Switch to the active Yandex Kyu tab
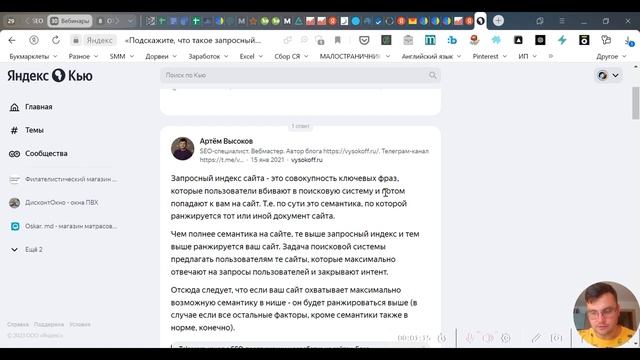This screenshot has width=640, height=360. pos(481,20)
